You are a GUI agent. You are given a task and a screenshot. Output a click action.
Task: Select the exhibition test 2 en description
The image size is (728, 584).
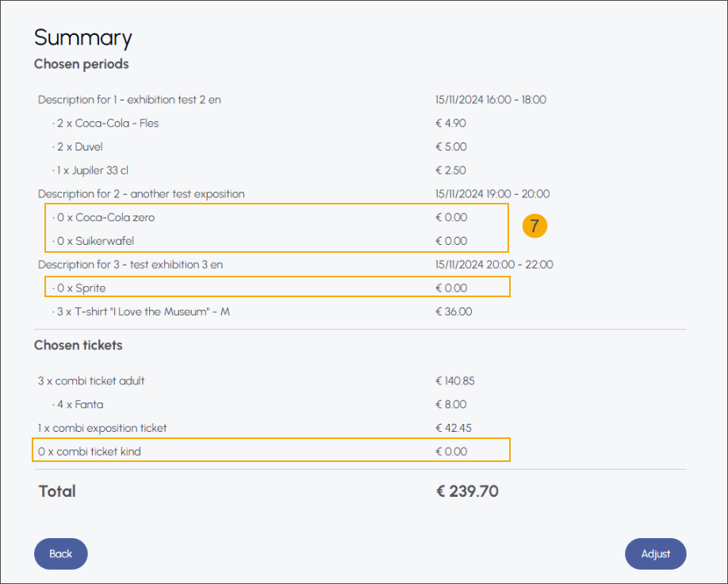129,100
